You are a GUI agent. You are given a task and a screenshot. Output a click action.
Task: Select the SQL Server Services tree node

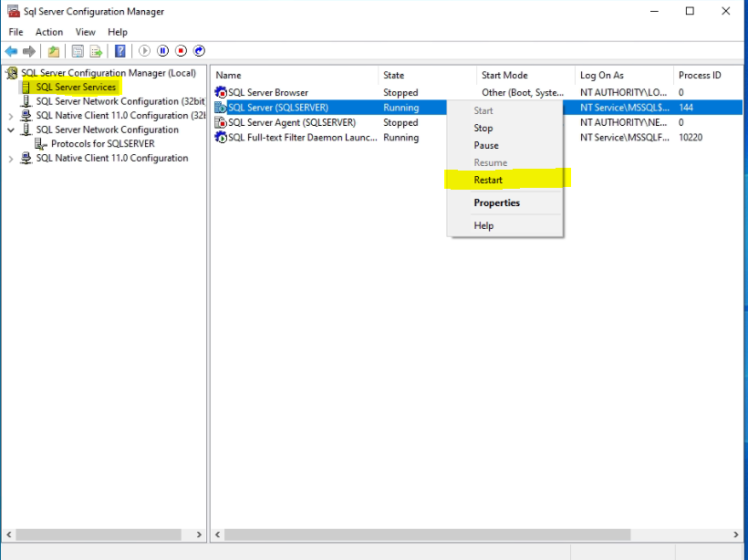point(76,88)
